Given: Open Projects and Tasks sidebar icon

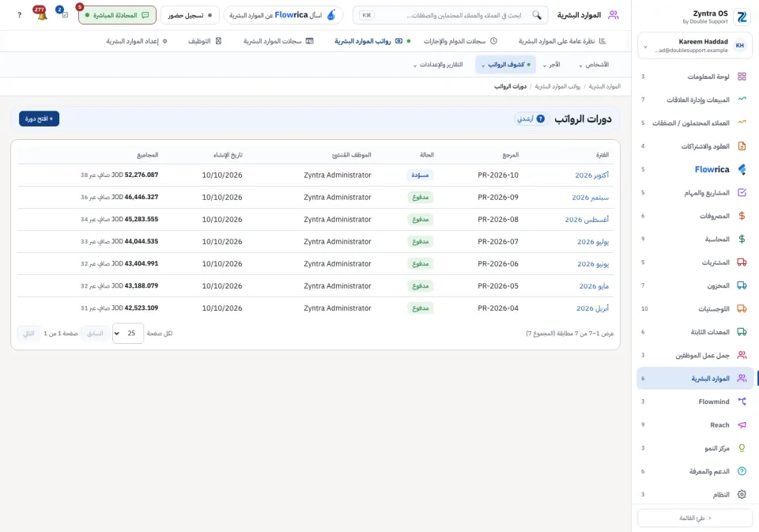Looking at the screenshot, I should click(x=742, y=192).
